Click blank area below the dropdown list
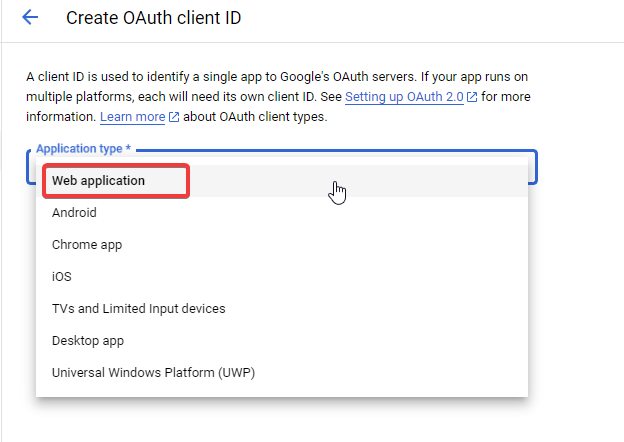The width and height of the screenshot is (624, 442). point(280,418)
